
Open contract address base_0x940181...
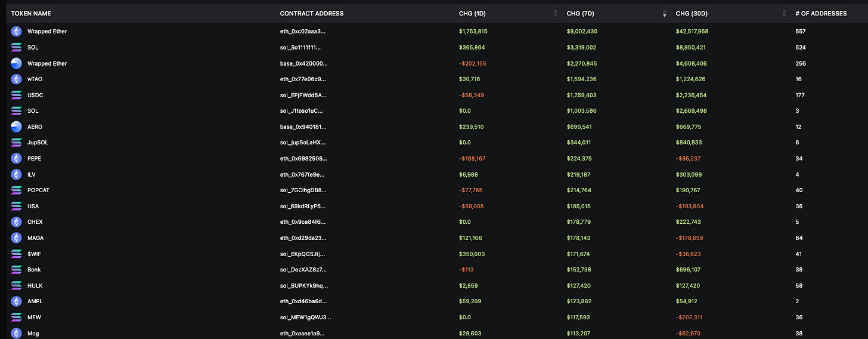(303, 127)
